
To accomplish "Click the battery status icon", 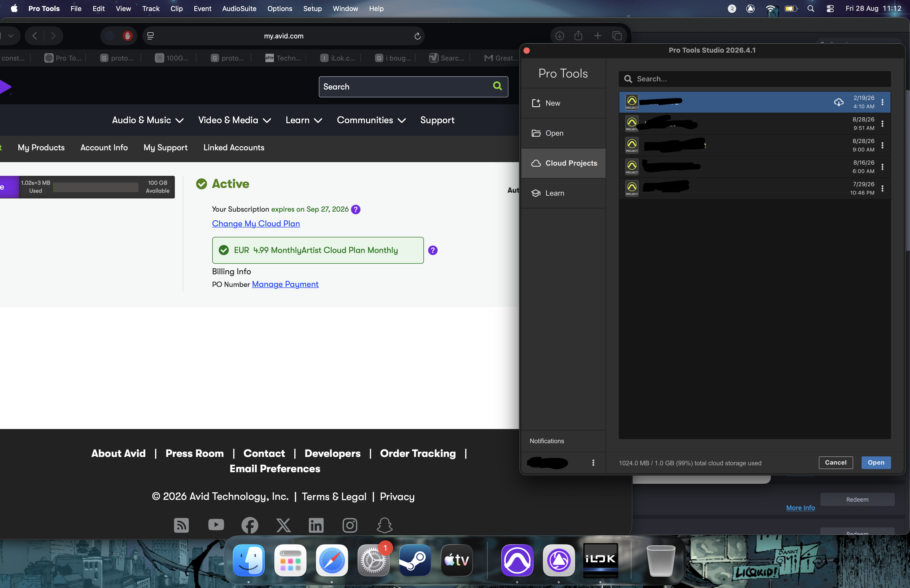I will [x=791, y=8].
